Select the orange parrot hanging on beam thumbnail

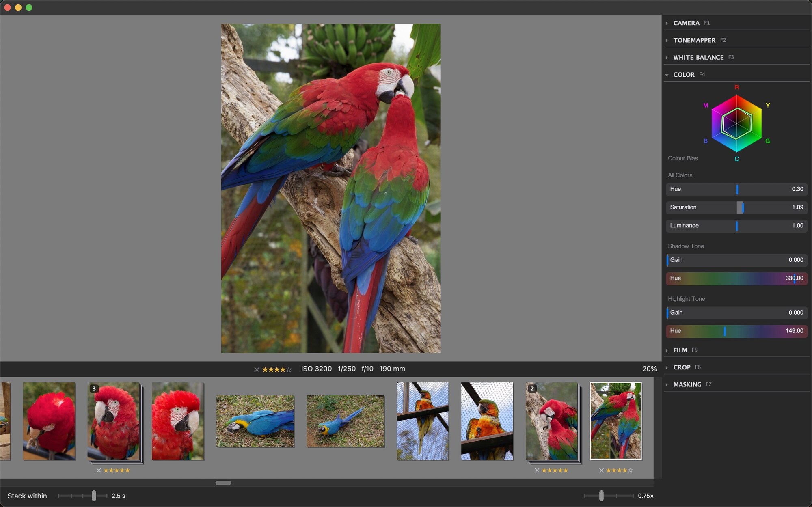pyautogui.click(x=423, y=421)
